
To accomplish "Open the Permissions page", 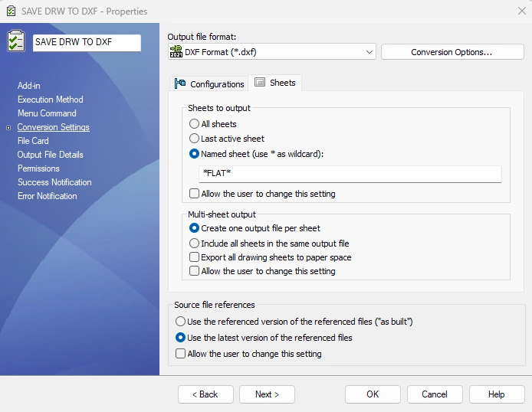I will tap(38, 168).
